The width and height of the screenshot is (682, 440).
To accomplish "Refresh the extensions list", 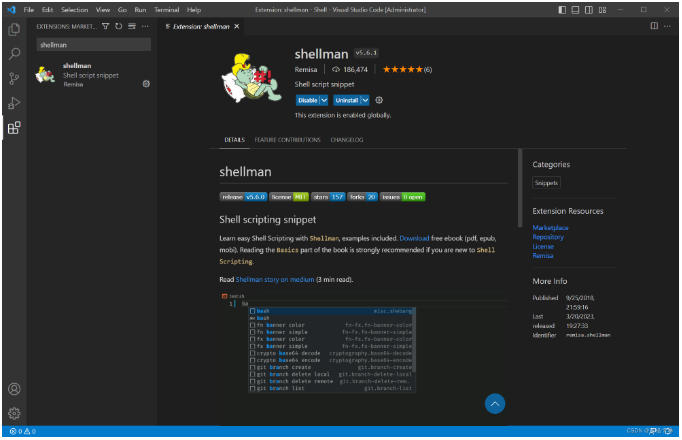I will pos(118,27).
